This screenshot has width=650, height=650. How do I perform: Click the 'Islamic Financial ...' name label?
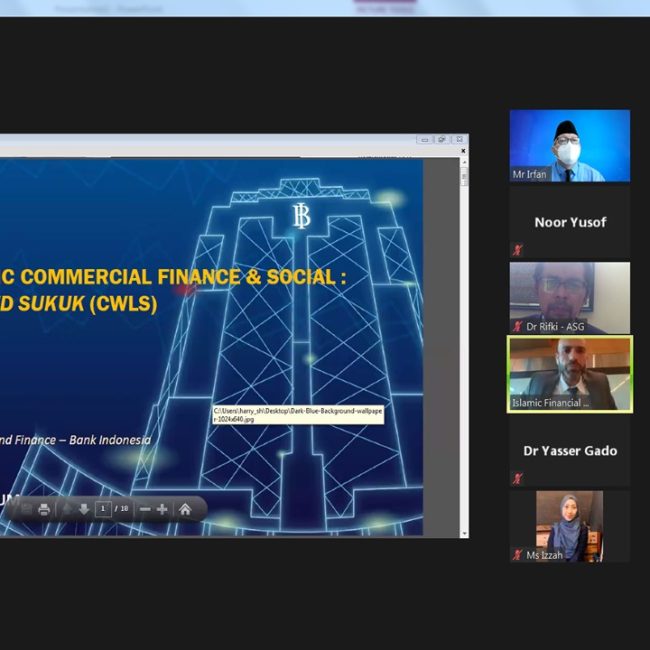(551, 403)
